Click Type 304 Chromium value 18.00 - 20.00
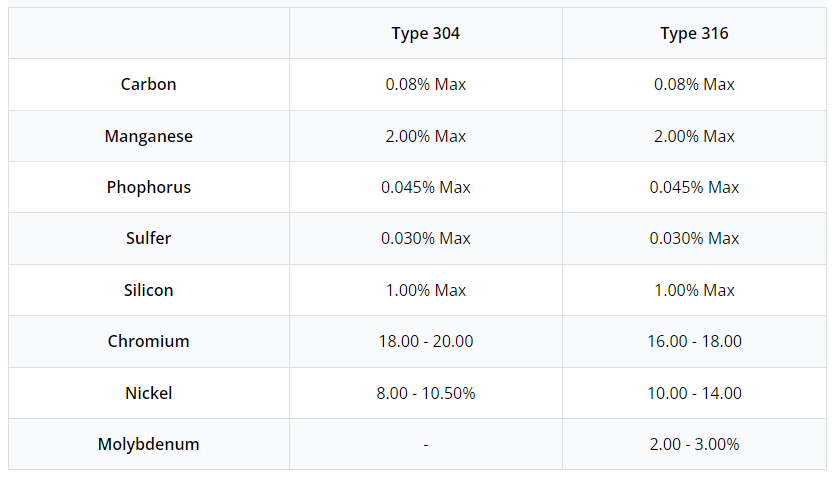This screenshot has height=481, width=835. pos(425,341)
